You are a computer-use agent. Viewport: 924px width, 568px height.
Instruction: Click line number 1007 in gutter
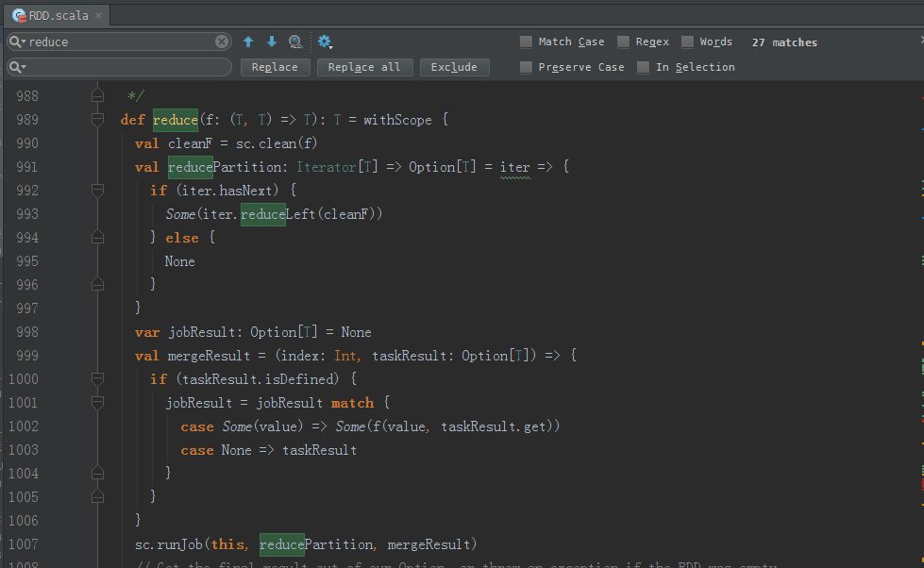pyautogui.click(x=24, y=543)
